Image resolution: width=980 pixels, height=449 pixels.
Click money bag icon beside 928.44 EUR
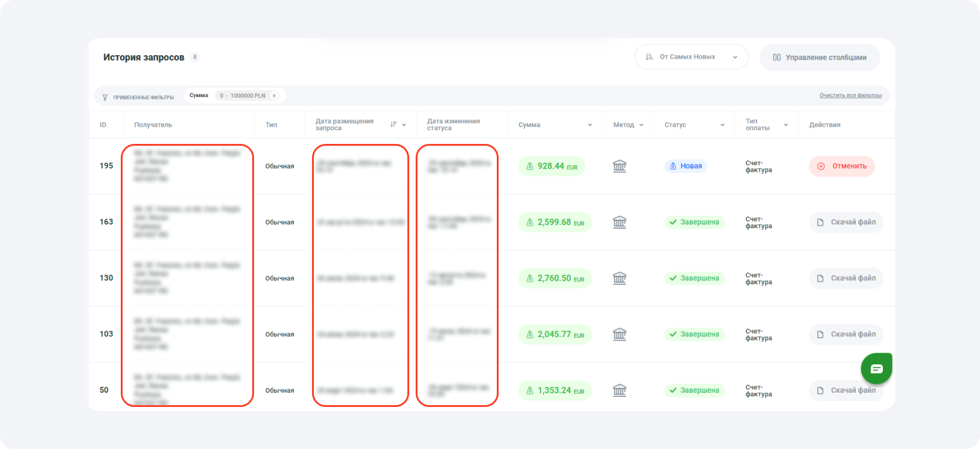pyautogui.click(x=530, y=166)
